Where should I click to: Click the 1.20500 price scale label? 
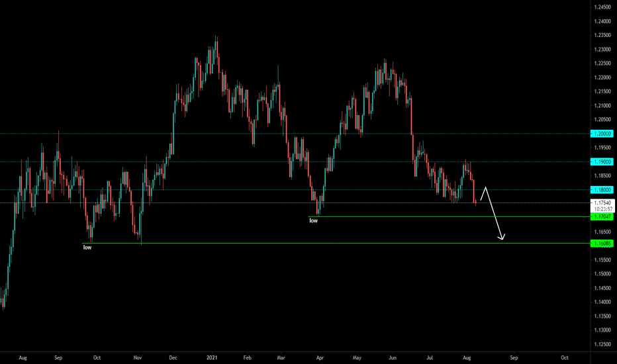click(602, 120)
